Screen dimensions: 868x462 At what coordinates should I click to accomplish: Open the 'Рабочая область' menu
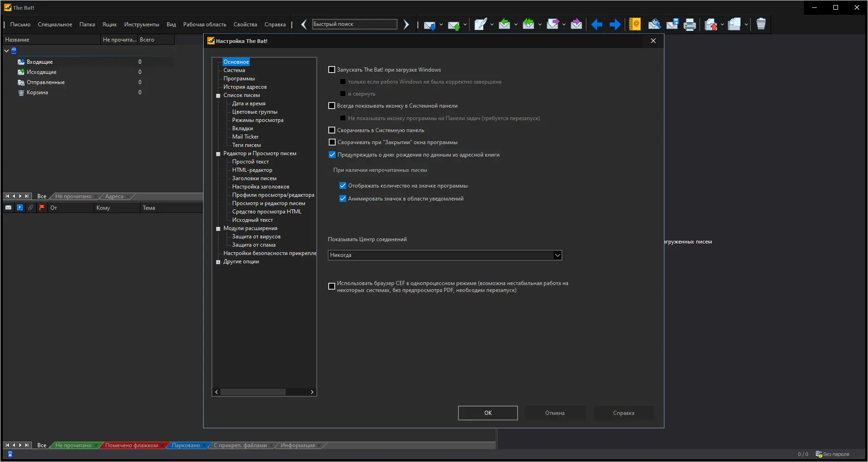coord(205,24)
